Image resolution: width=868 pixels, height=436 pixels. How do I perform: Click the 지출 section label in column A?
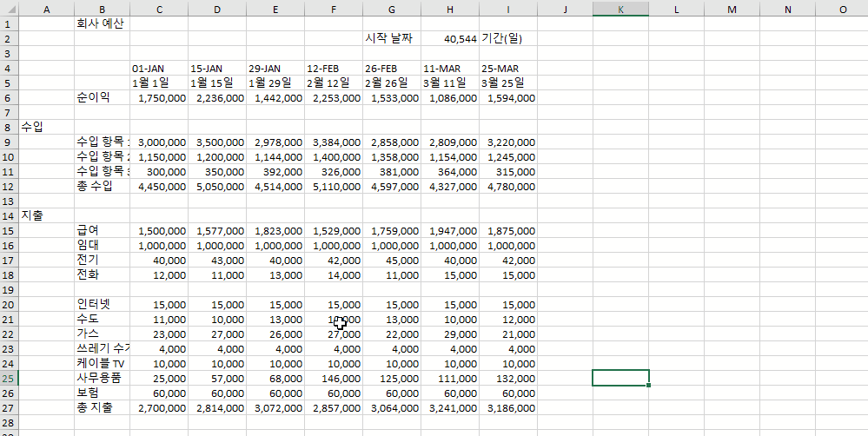47,215
